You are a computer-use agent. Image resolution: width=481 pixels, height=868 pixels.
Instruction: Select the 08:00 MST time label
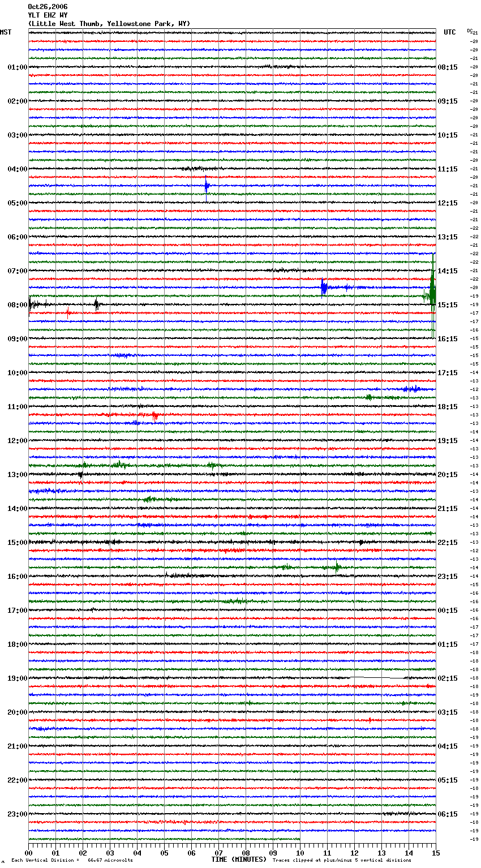18,305
